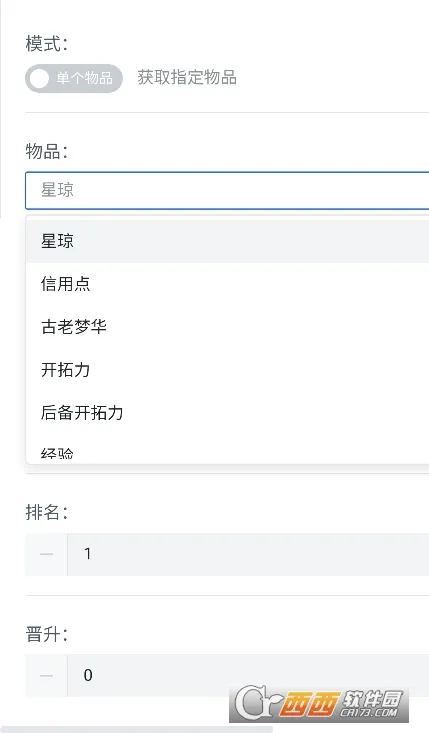The width and height of the screenshot is (429, 733).
Task: Select the 开拓力 option
Action: click(x=227, y=370)
